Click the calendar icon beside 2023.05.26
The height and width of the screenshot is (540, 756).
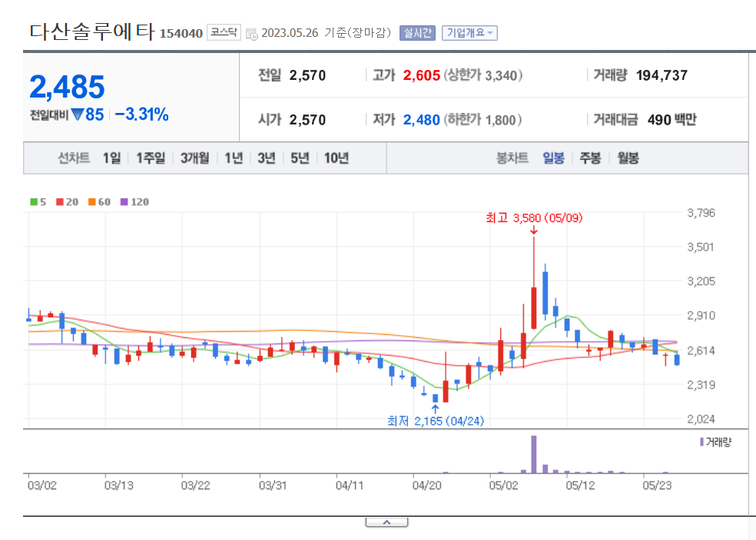click(251, 34)
